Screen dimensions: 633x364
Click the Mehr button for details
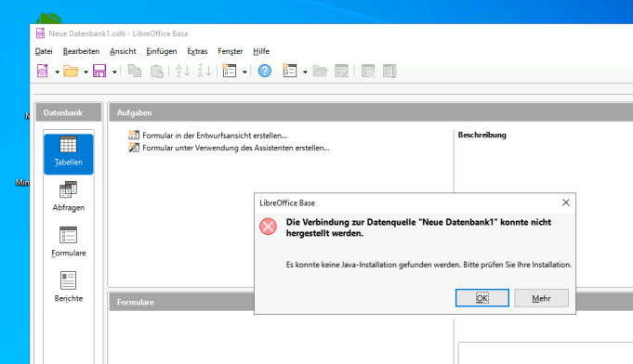pyautogui.click(x=541, y=298)
